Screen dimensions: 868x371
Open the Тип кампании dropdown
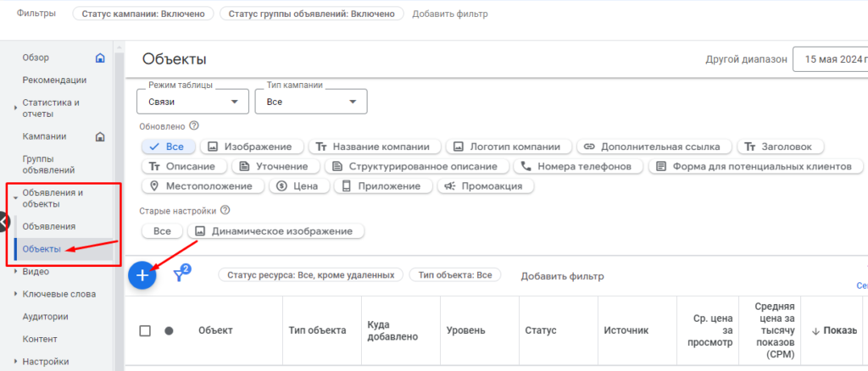point(311,102)
